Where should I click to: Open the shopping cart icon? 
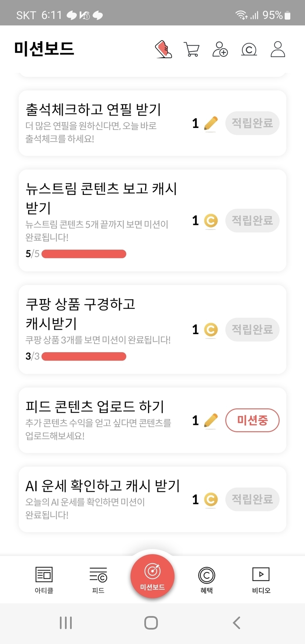point(191,49)
